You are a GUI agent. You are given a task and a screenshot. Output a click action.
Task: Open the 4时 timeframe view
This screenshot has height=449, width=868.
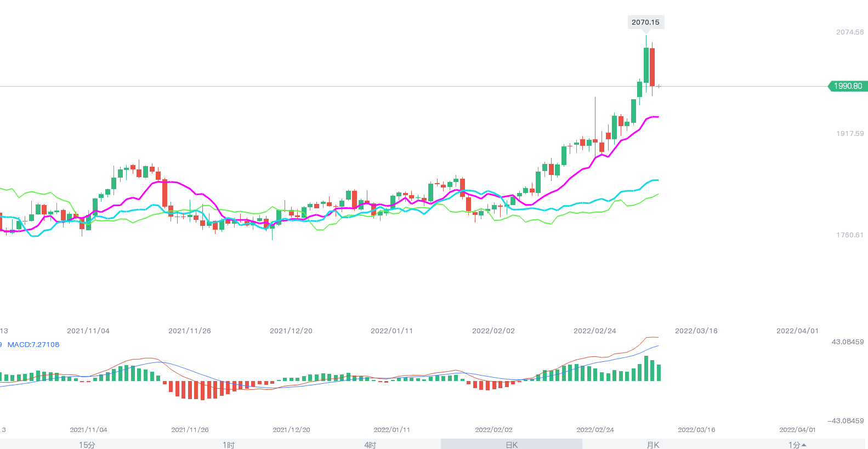point(370,445)
